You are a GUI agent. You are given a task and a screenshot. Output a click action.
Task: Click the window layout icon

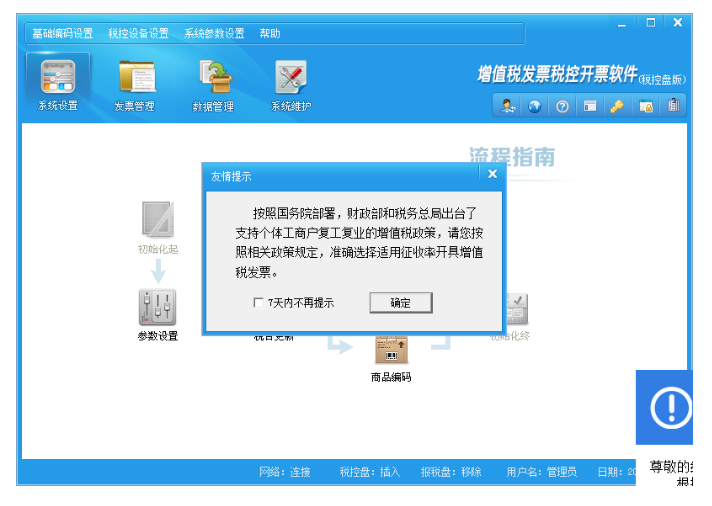[590, 106]
